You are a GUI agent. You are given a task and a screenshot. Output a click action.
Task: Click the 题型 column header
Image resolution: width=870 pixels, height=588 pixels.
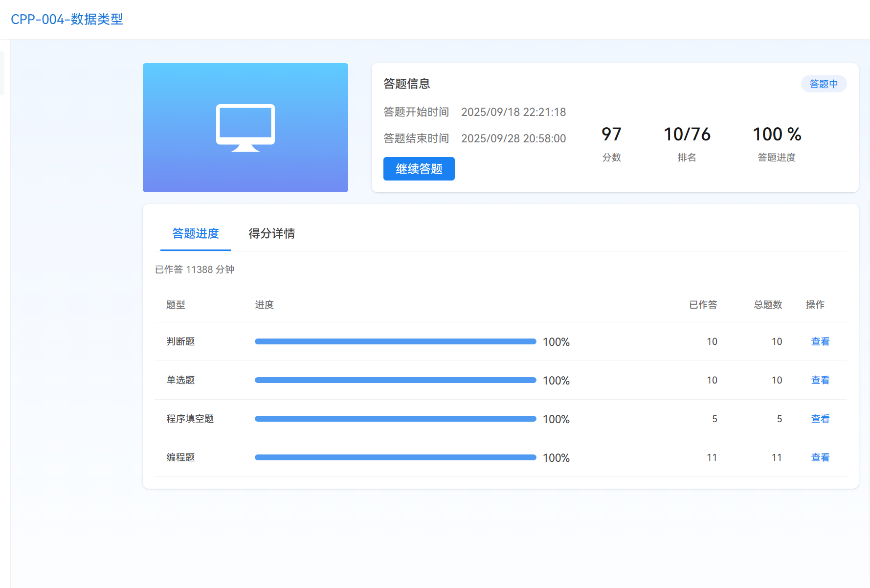coord(176,305)
